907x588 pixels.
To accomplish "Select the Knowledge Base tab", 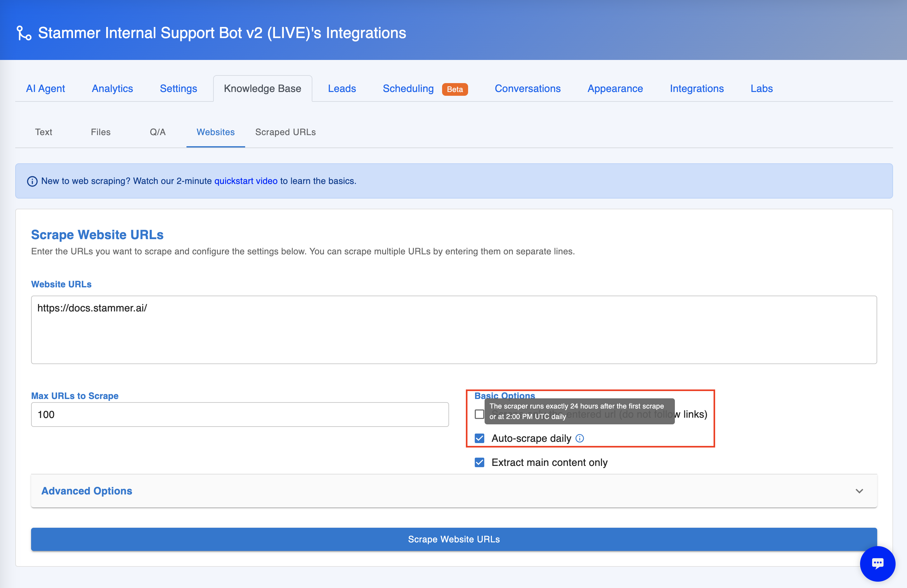I will tap(263, 88).
